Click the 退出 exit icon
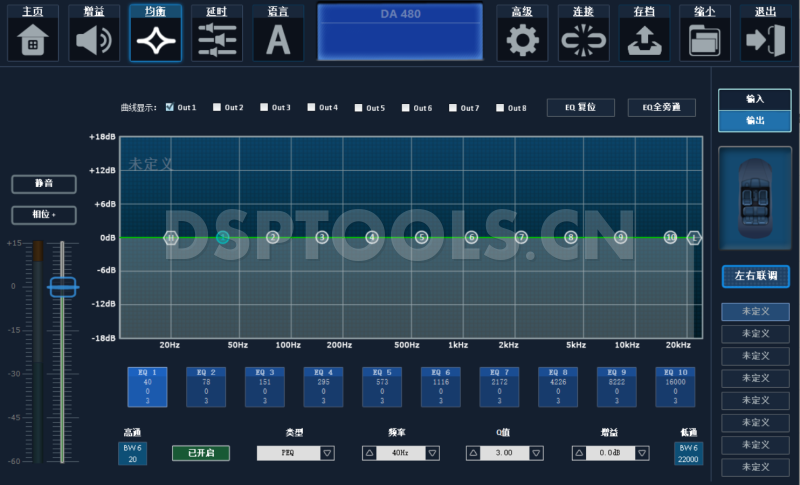 pyautogui.click(x=766, y=33)
